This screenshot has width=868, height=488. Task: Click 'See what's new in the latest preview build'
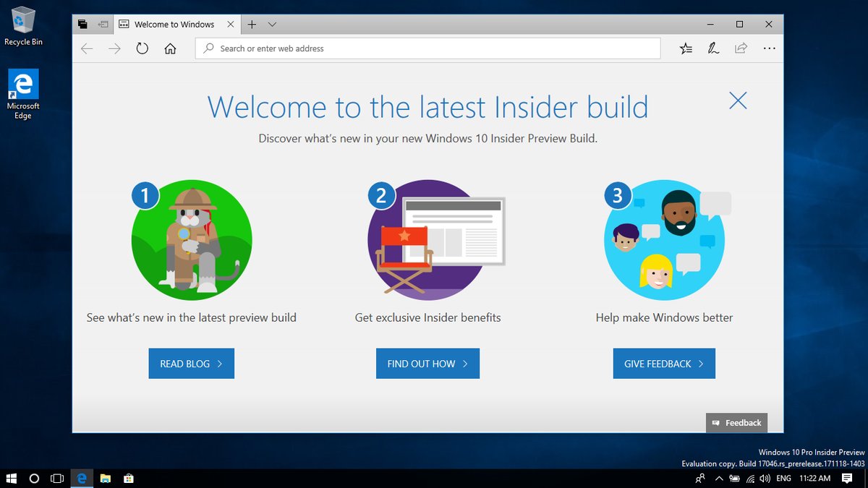[192, 317]
